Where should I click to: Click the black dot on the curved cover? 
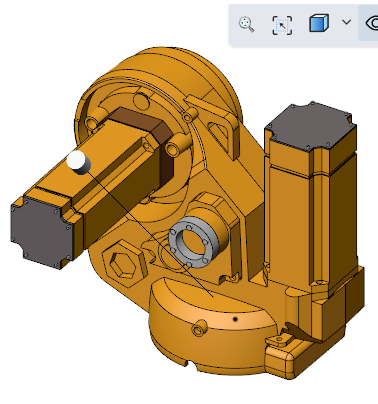pyautogui.click(x=235, y=319)
